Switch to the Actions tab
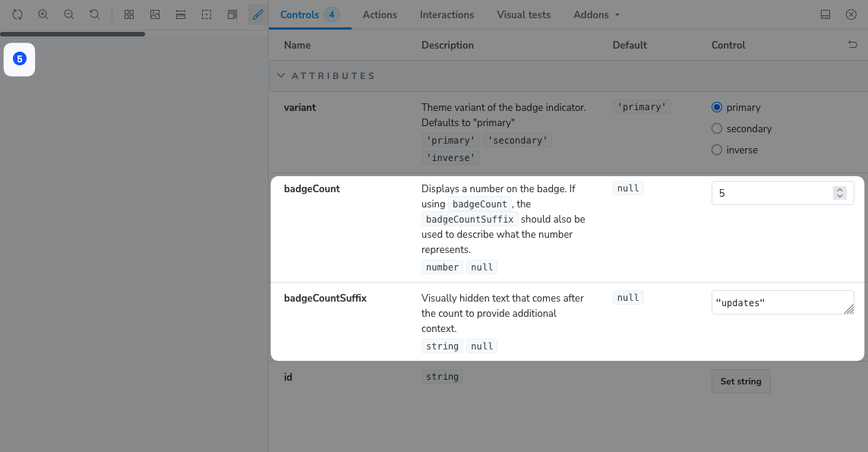The height and width of the screenshot is (452, 868). tap(380, 14)
